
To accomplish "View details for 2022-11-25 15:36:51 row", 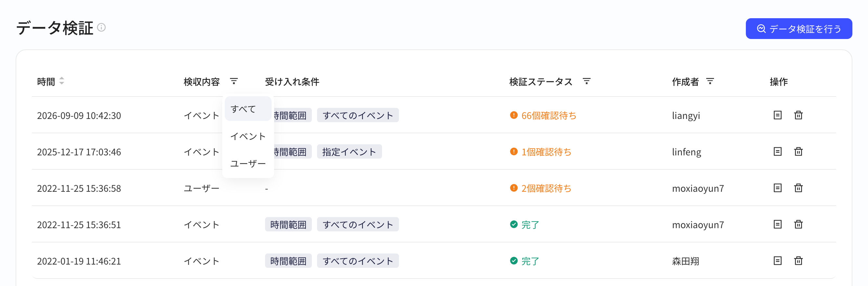I will pos(777,225).
